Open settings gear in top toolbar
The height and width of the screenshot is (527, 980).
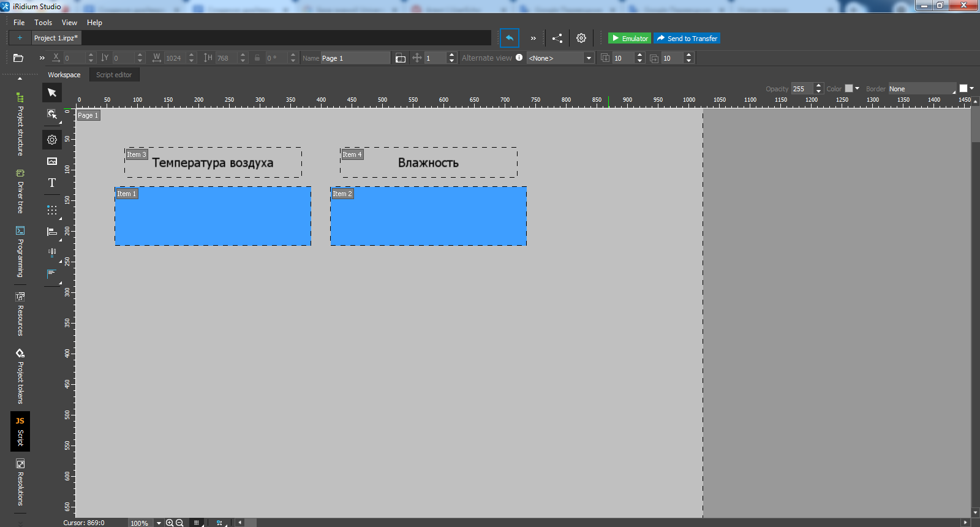[x=581, y=38]
